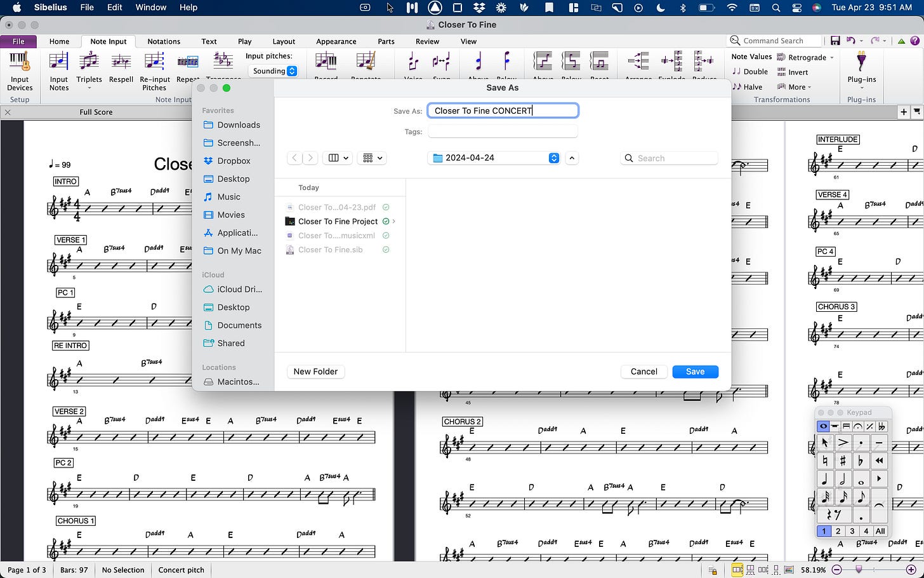
Task: Click the Respell accidental icon
Action: click(121, 62)
